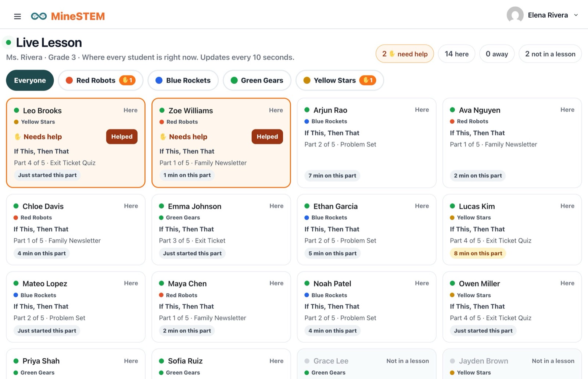Click the '14 here' summary pill

(456, 54)
